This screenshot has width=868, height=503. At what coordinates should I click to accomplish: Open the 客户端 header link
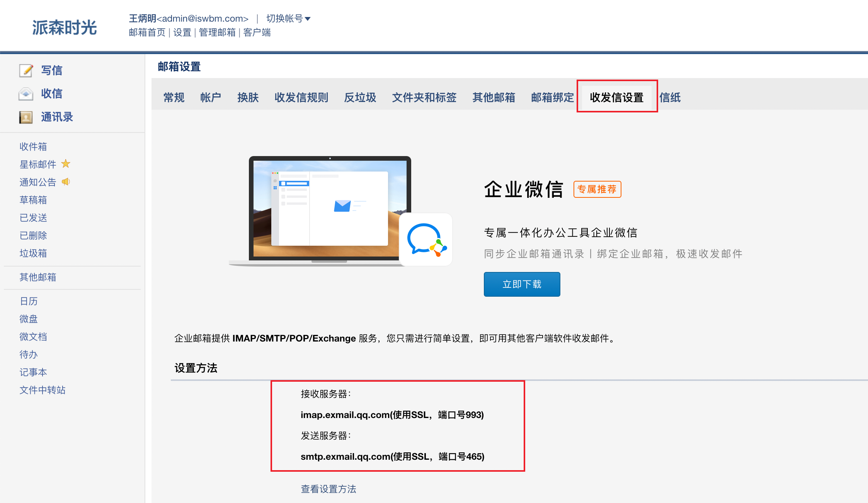[257, 32]
